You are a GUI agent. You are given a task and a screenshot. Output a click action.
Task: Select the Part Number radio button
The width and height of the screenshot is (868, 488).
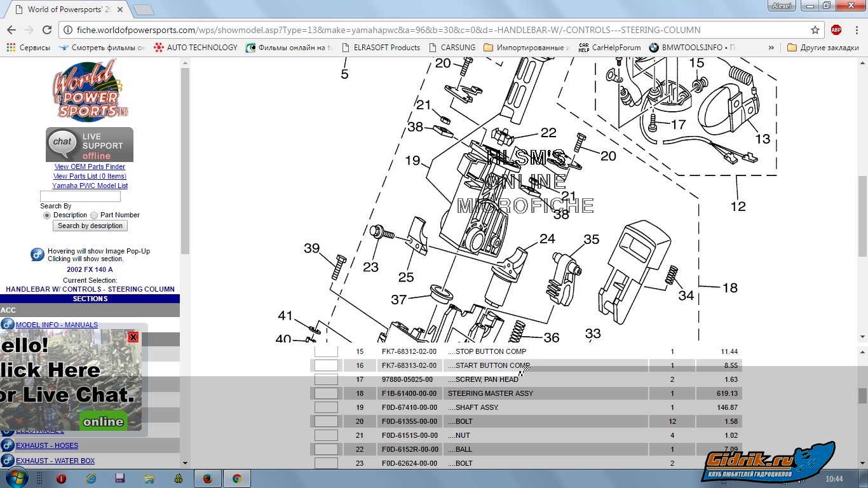[x=94, y=215]
